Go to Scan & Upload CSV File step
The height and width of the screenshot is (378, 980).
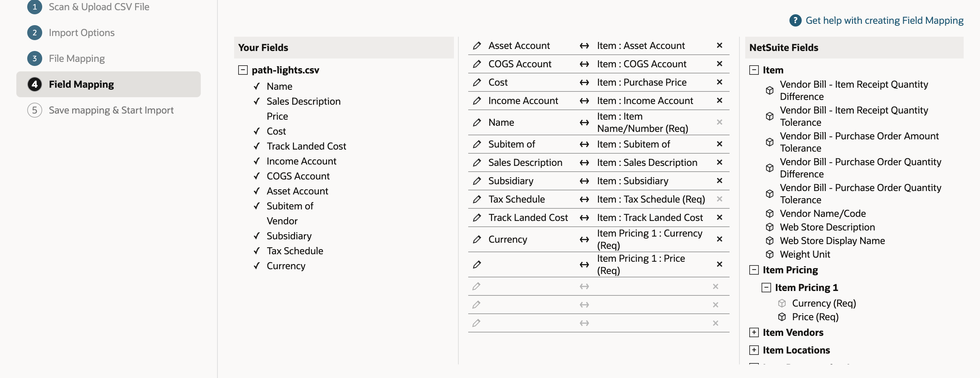[99, 7]
